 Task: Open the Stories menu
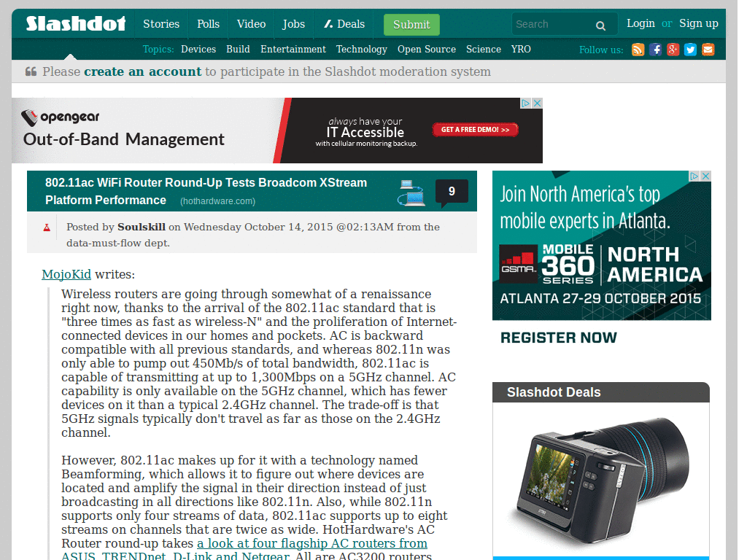tap(161, 24)
